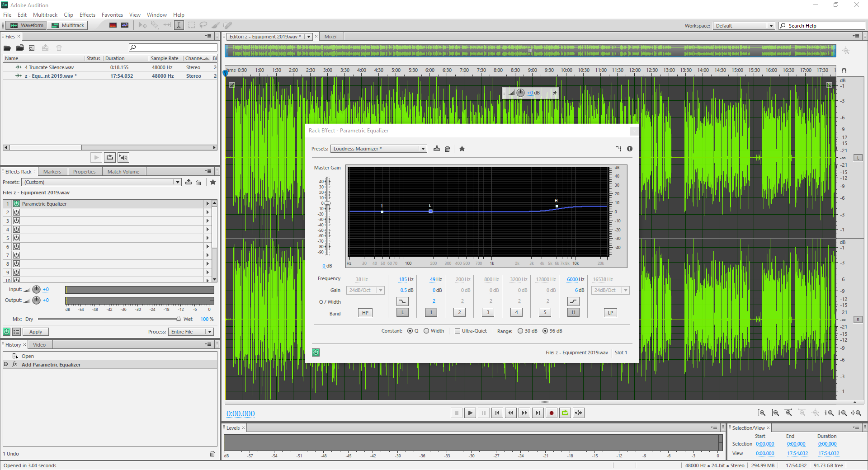The image size is (868, 470).
Task: Open the Multitrack menu
Action: 45,15
